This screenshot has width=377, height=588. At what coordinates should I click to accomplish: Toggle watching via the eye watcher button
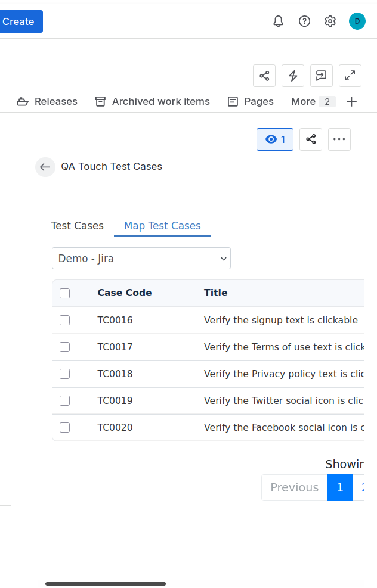(x=274, y=139)
